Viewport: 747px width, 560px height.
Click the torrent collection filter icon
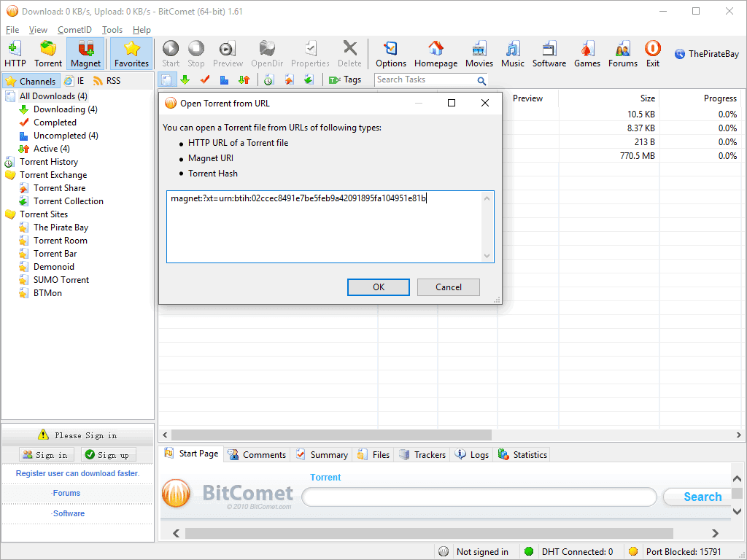tap(309, 79)
